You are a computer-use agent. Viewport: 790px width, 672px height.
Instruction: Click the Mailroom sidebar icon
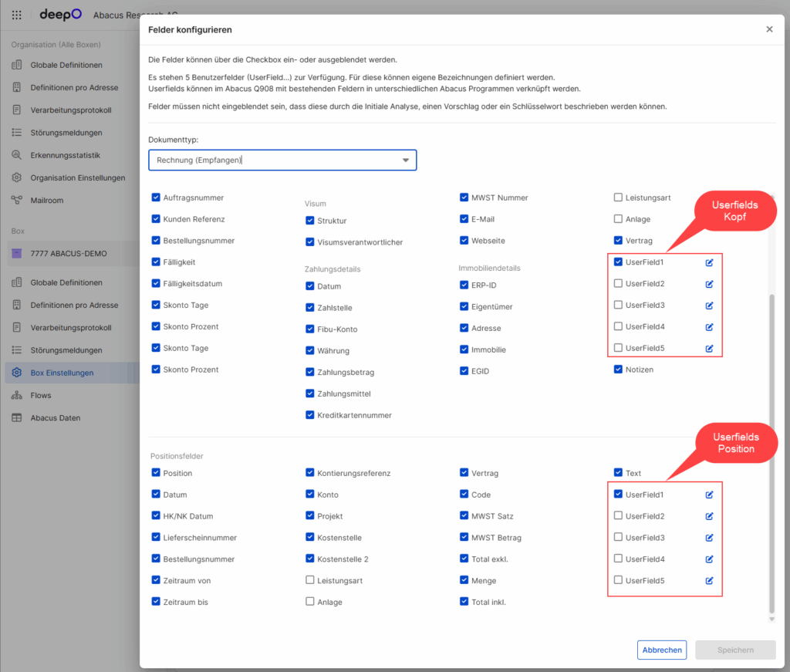[x=17, y=200]
